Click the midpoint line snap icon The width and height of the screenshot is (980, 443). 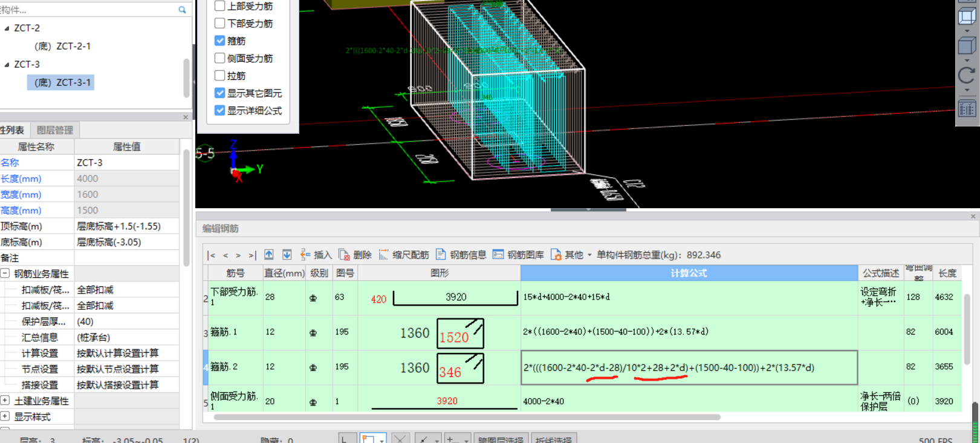[424, 439]
